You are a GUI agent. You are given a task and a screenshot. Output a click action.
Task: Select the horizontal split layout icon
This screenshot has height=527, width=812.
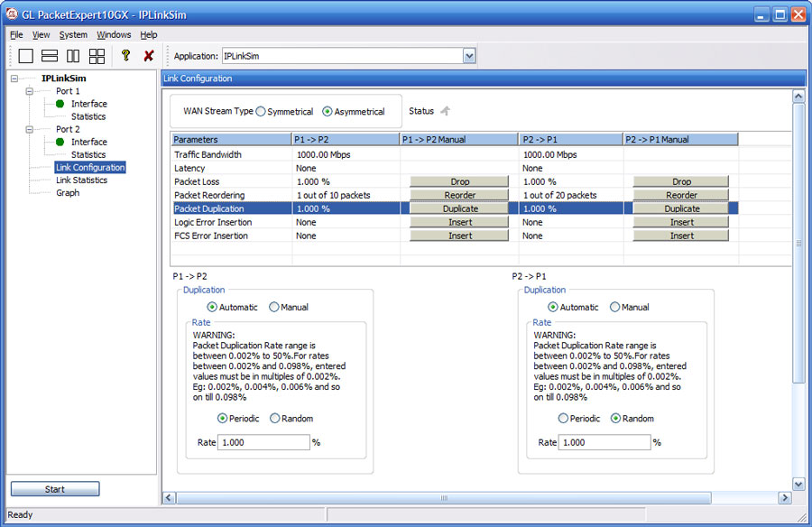tap(50, 56)
